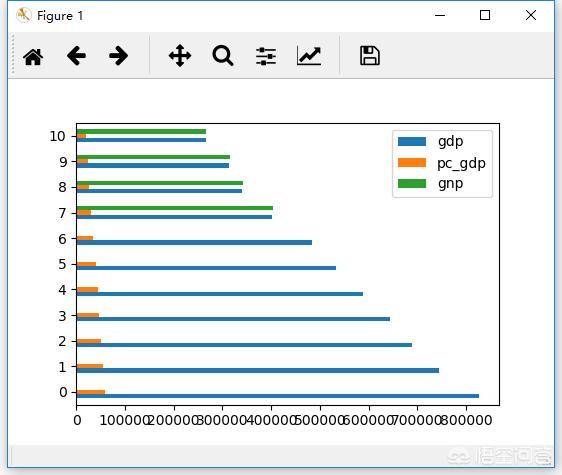
Task: Minimize the Figure 1 window
Action: (x=440, y=15)
